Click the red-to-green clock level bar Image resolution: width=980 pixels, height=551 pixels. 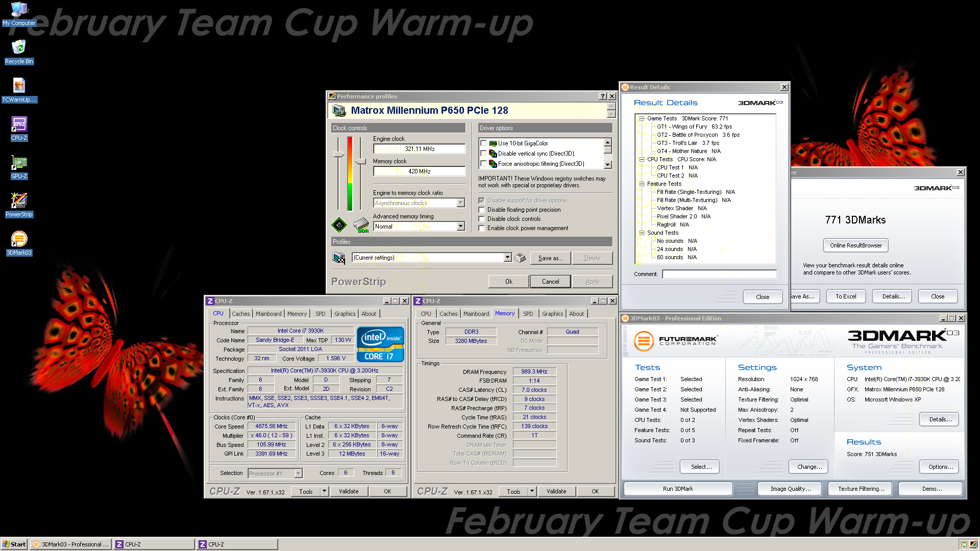point(350,173)
